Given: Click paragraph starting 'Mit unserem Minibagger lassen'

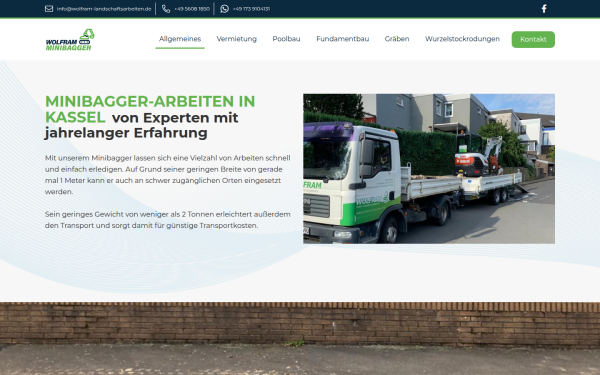Looking at the screenshot, I should pos(168,174).
